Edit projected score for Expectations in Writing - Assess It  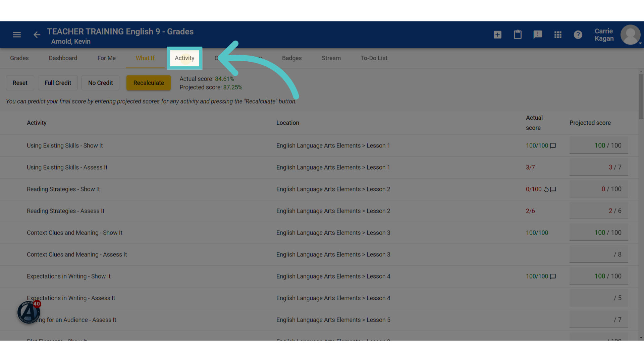pos(599,298)
